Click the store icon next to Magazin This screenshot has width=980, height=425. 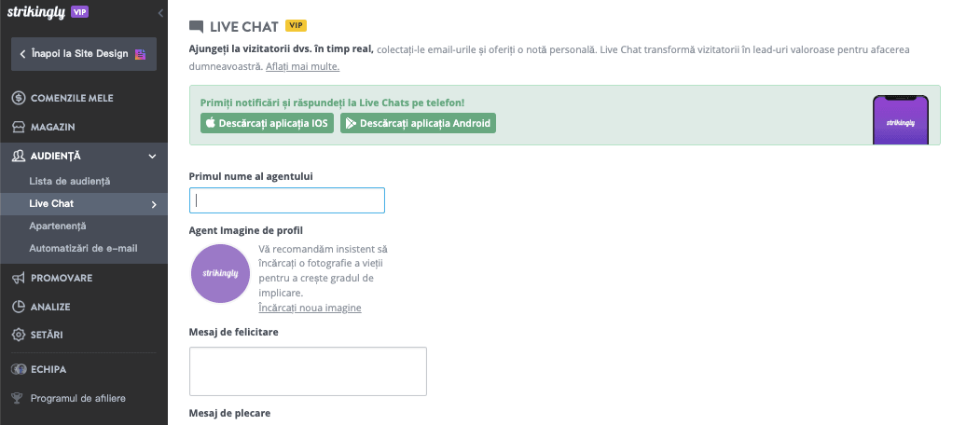[x=19, y=127]
